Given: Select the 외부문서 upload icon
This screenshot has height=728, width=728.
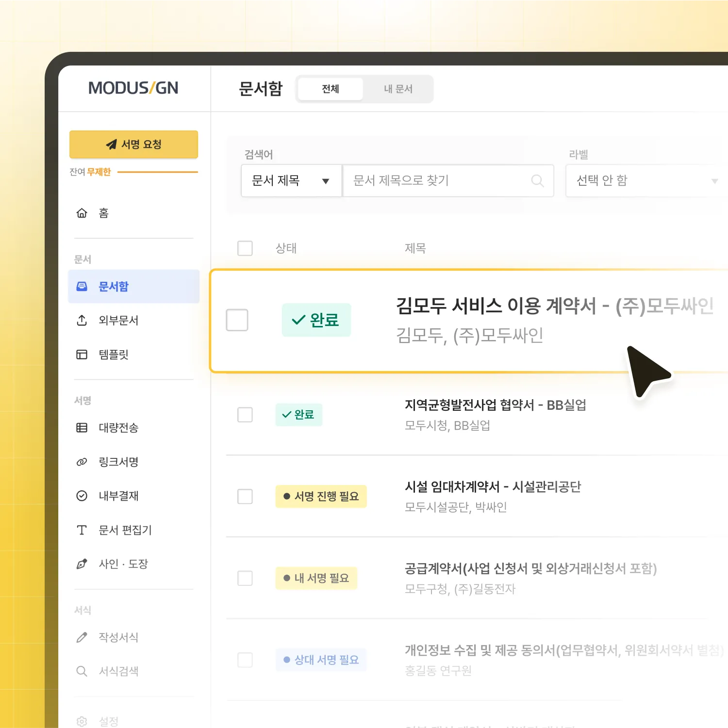Looking at the screenshot, I should [82, 321].
